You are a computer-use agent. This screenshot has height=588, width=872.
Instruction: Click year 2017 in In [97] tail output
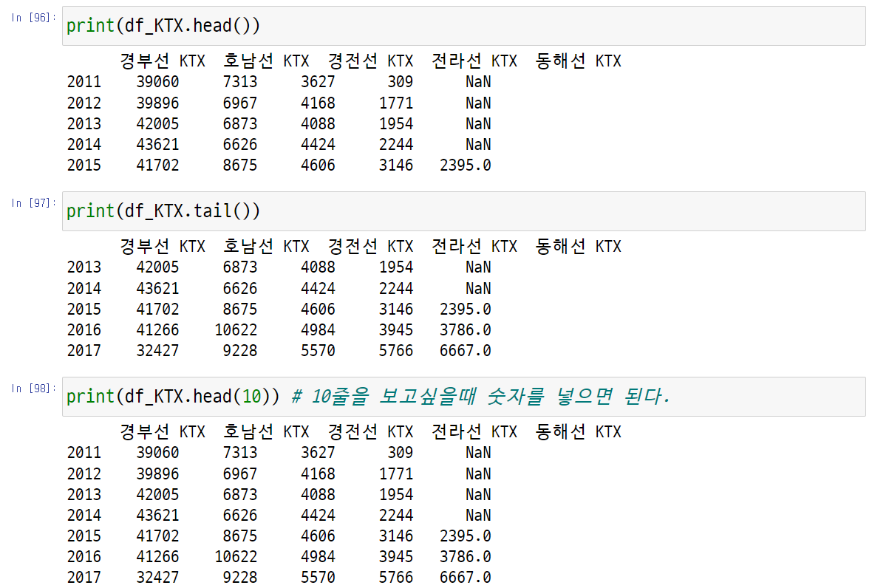pos(84,351)
